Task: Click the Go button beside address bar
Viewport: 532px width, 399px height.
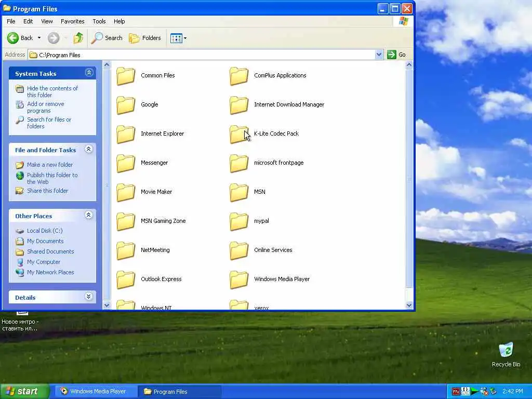Action: click(x=396, y=55)
